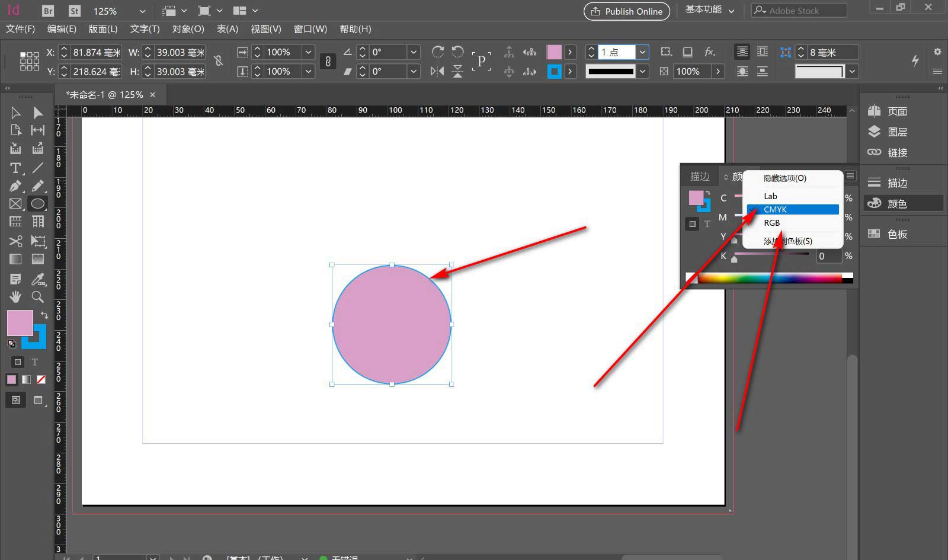Swap fill and stroke colors

[44, 315]
